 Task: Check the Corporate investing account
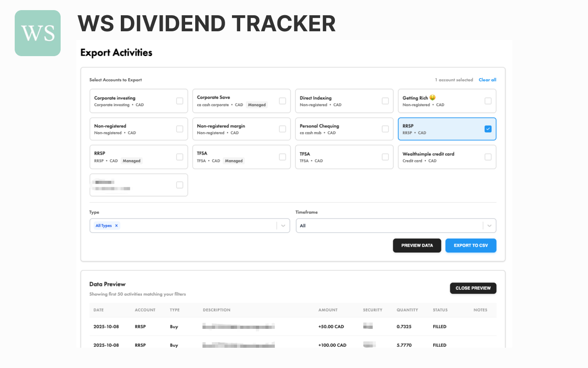pos(180,101)
